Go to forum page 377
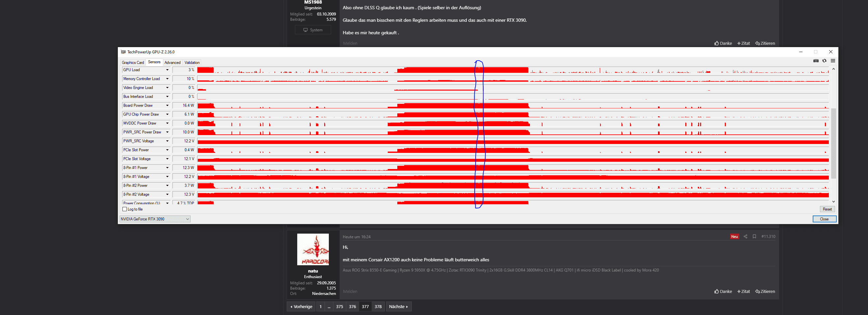868x315 pixels. coord(365,306)
